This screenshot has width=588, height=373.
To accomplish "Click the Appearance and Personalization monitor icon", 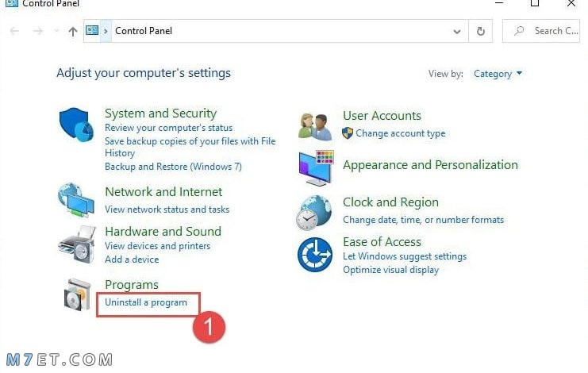I will coord(317,168).
